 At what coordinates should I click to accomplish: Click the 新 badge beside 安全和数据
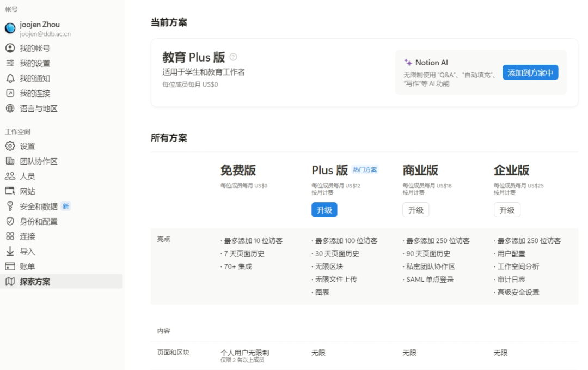coord(66,206)
